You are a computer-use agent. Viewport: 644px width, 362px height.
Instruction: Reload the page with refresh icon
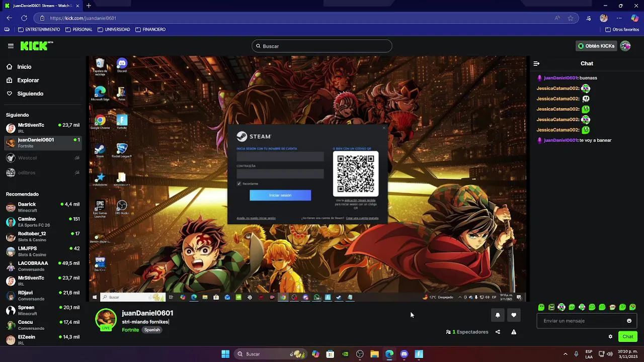[x=24, y=18]
